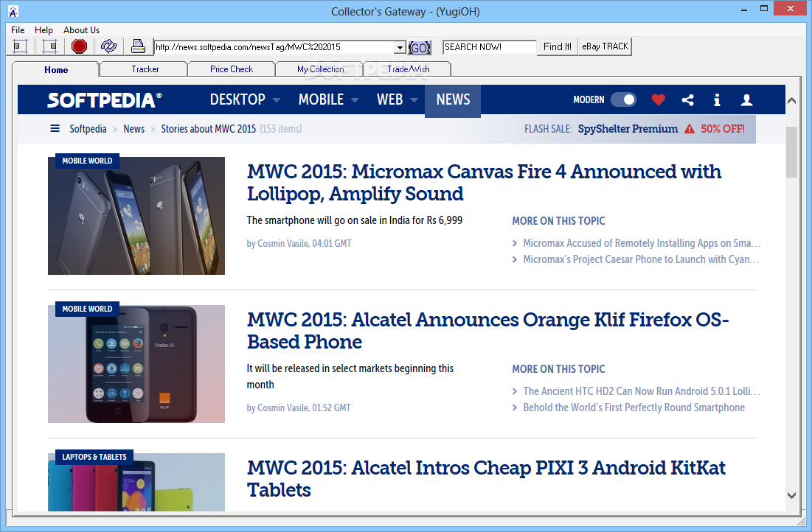The image size is (812, 532).
Task: Click the MOBILE nav link
Action: click(321, 99)
